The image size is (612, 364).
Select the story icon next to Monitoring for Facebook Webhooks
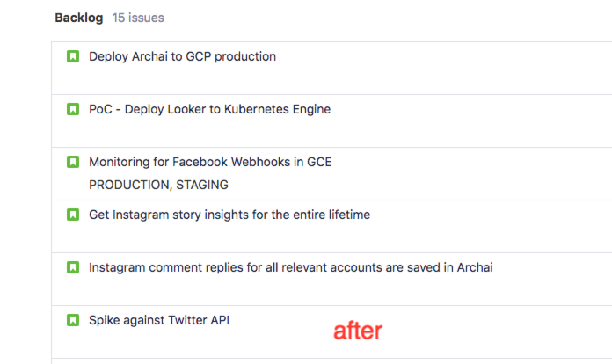pyautogui.click(x=73, y=162)
